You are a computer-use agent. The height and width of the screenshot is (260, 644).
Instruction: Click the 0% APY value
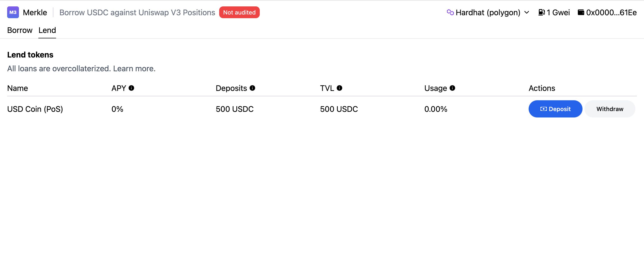[x=117, y=109]
